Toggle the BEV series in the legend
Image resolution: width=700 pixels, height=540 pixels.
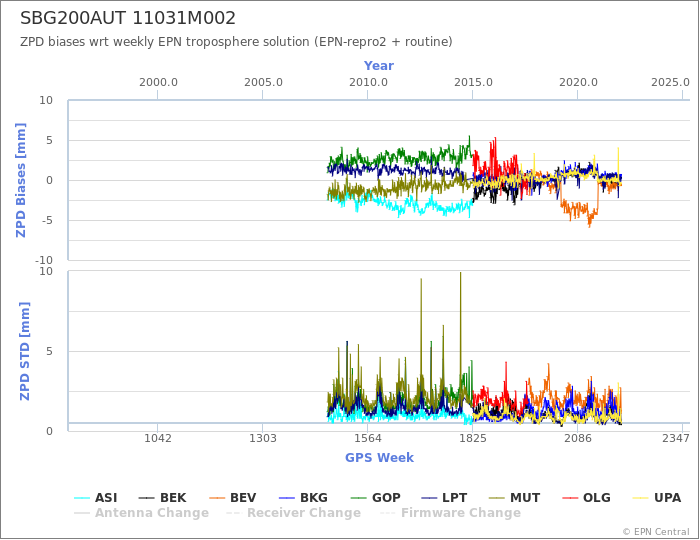pos(233,498)
